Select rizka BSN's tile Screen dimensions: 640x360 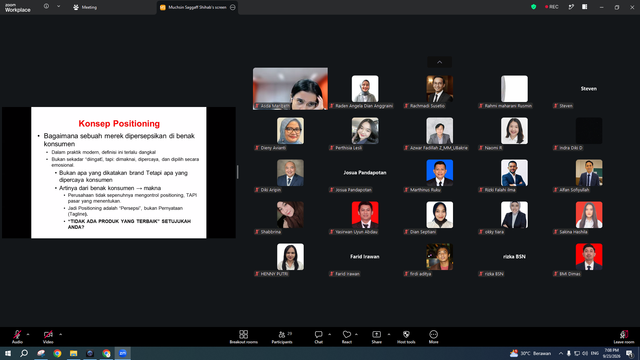coord(514,257)
